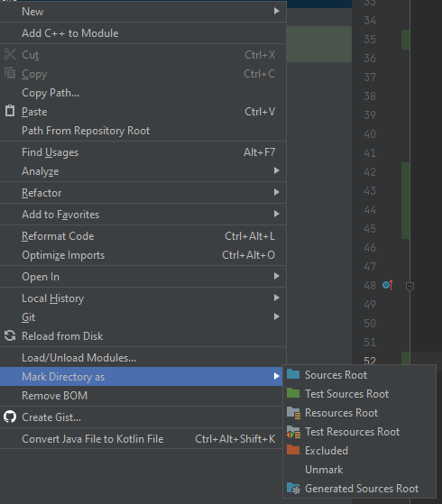Click line number 38 in the gutter
442x504 pixels.
click(x=370, y=96)
